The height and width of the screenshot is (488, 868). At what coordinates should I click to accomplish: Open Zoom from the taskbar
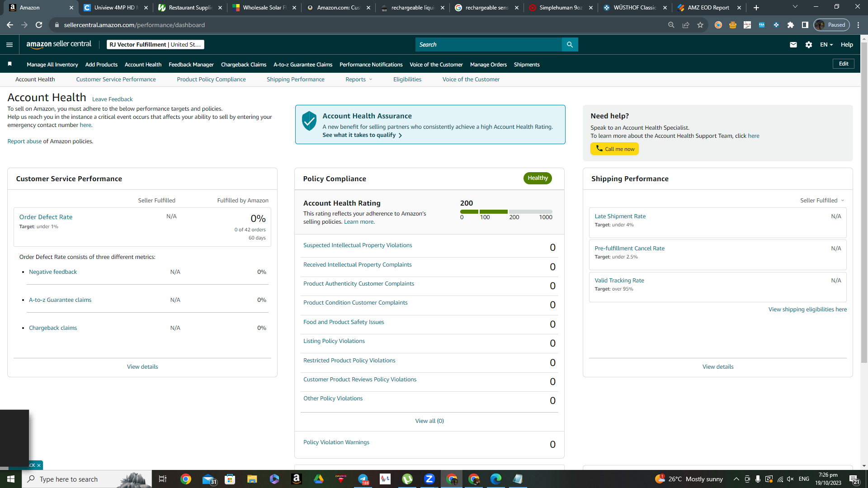tap(429, 479)
